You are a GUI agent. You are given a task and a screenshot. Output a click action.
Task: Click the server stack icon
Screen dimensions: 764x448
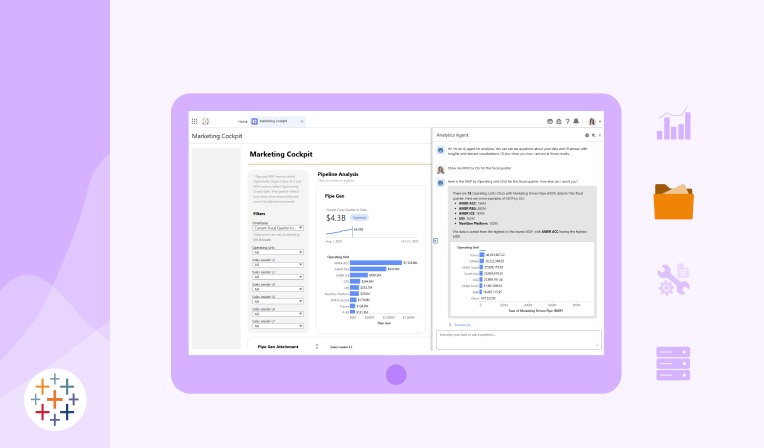pos(673,364)
